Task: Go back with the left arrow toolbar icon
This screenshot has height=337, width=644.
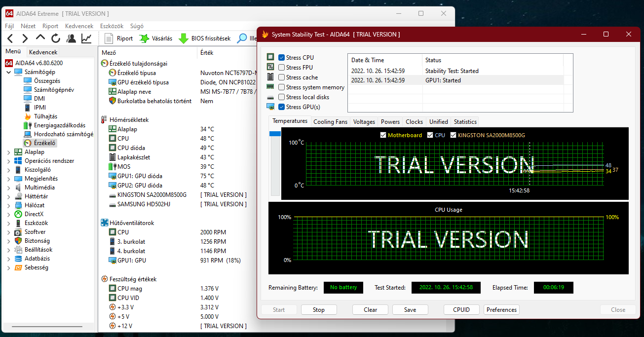Action: (x=10, y=38)
